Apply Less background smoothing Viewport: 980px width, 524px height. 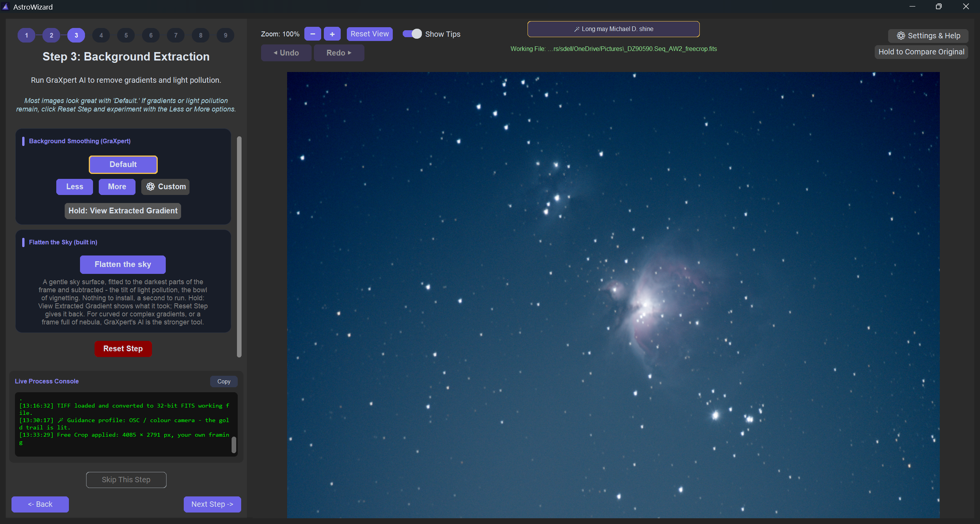pos(75,187)
